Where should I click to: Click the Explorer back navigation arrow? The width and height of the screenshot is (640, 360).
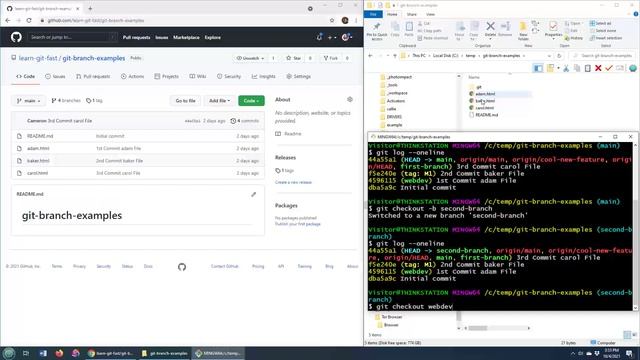click(371, 56)
